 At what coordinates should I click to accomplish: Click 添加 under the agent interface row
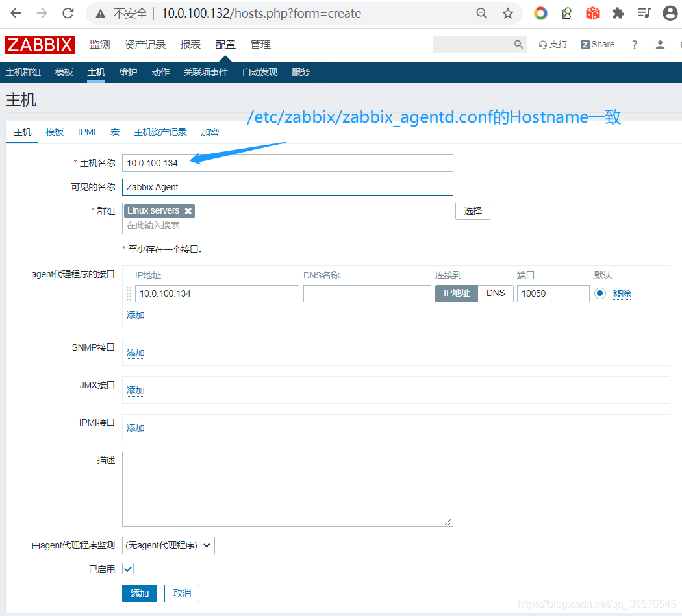(x=135, y=315)
